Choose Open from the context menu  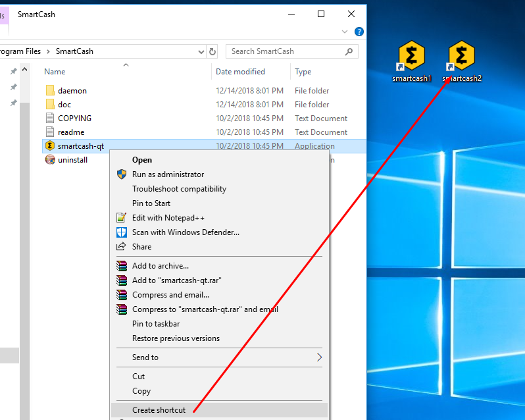click(x=142, y=160)
